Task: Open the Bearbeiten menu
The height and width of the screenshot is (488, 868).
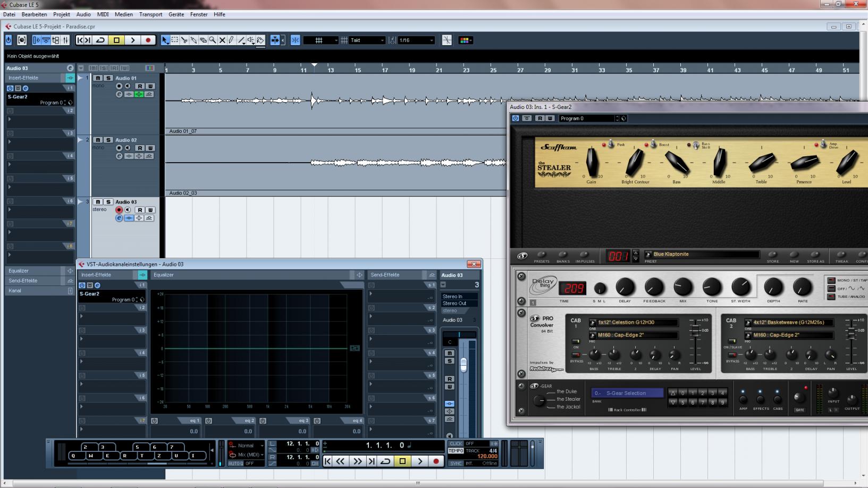Action: 34,14
